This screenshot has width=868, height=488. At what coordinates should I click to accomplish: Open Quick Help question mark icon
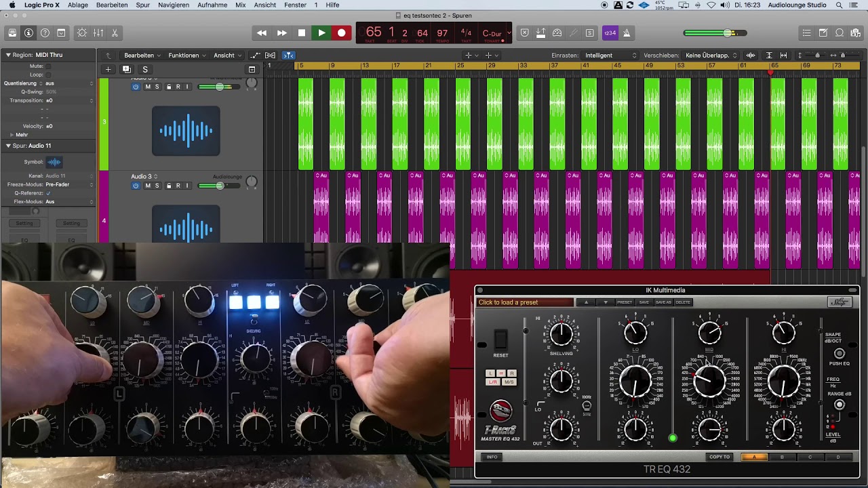click(45, 33)
